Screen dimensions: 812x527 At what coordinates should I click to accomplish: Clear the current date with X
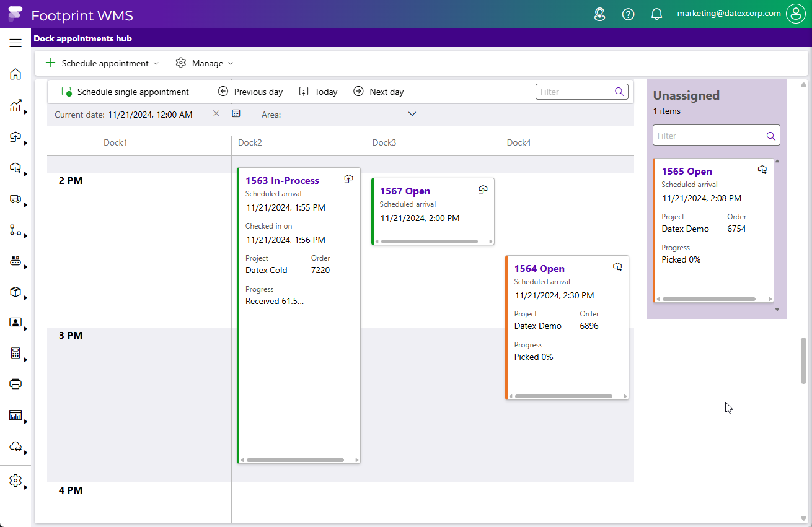click(216, 113)
